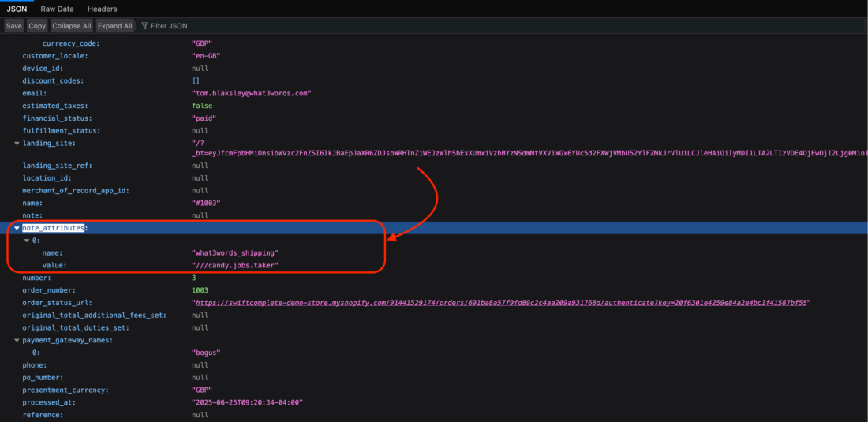Select the phone key
The image size is (868, 422).
[34, 365]
